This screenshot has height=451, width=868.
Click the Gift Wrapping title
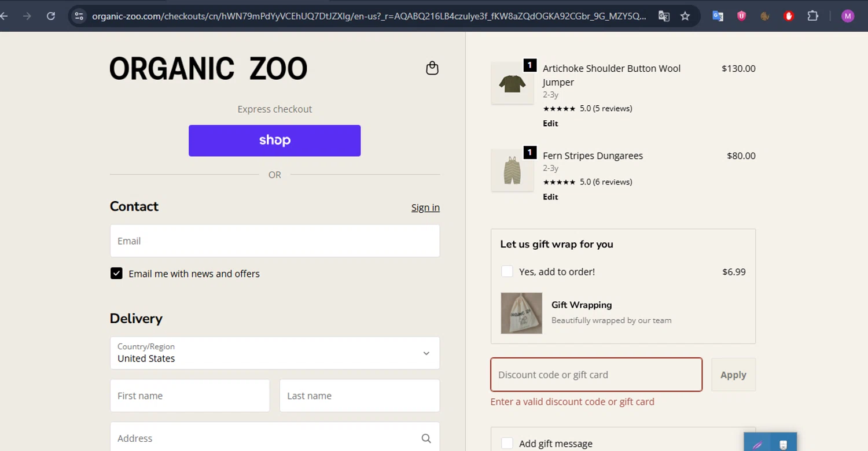coord(582,305)
